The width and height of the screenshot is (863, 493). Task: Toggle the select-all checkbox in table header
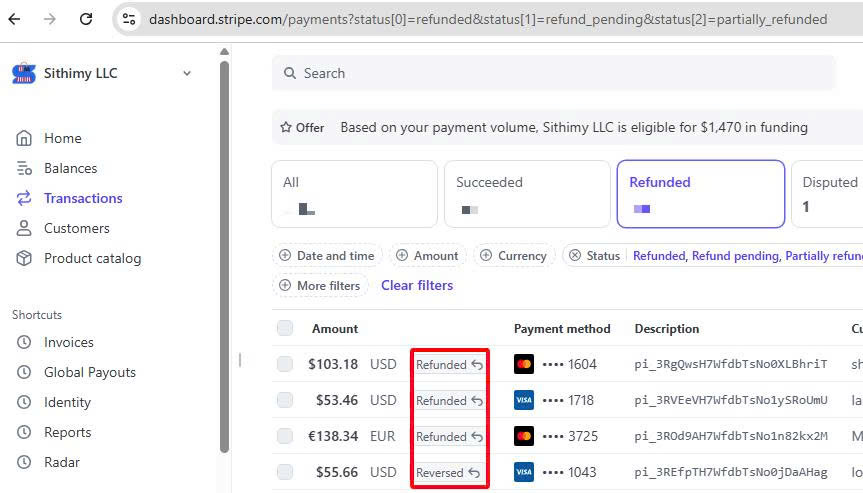pos(285,329)
